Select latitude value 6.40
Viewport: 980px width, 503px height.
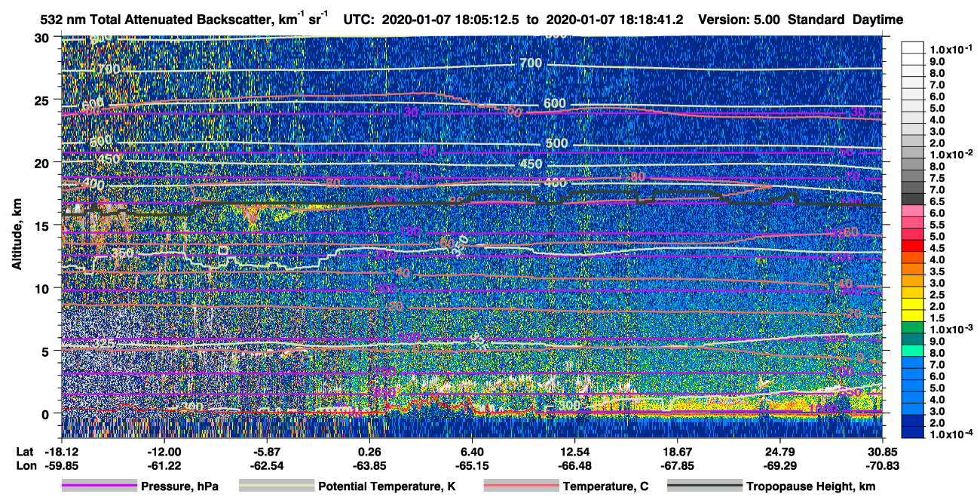472,451
